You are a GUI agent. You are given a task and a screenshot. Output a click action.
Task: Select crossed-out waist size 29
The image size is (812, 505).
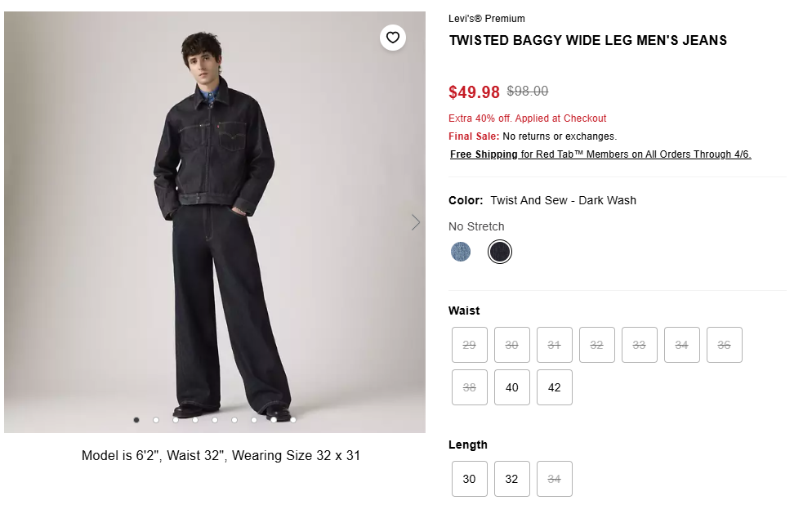tap(470, 345)
